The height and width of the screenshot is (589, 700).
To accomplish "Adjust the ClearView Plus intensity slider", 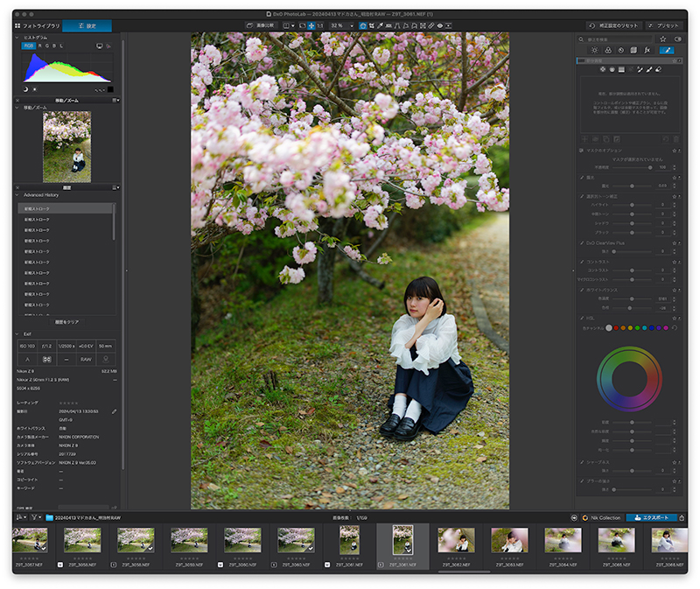I will pos(632,252).
